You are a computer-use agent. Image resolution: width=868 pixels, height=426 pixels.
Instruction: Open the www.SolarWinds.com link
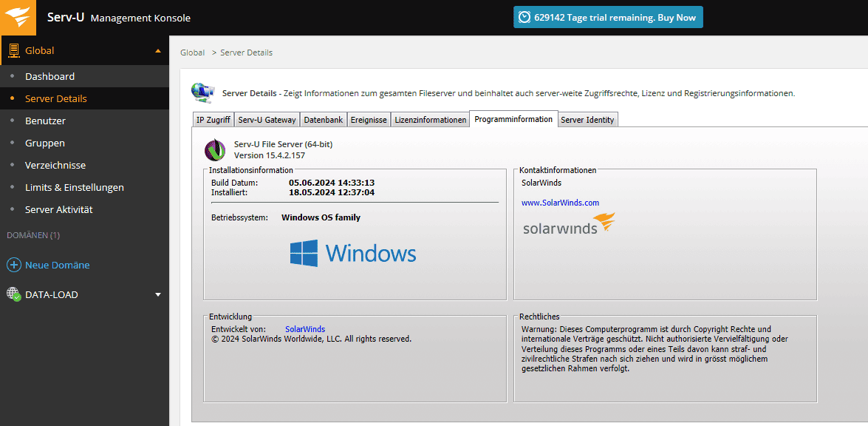point(560,203)
